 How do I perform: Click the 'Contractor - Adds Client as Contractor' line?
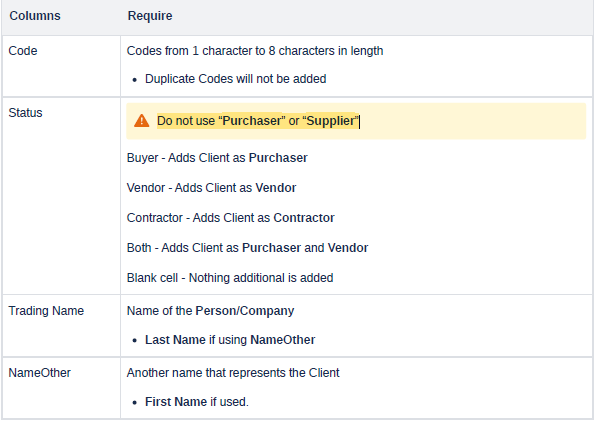click(230, 218)
